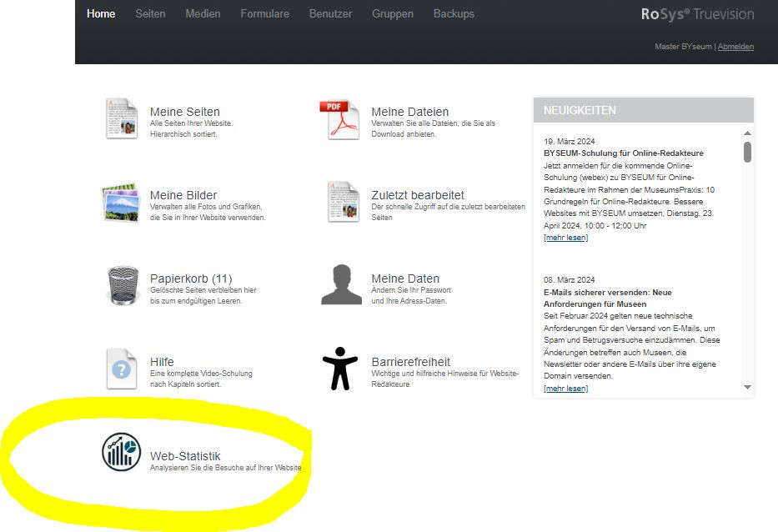Image resolution: width=778 pixels, height=532 pixels.
Task: Click the news panel scroll down arrow
Action: point(747,387)
